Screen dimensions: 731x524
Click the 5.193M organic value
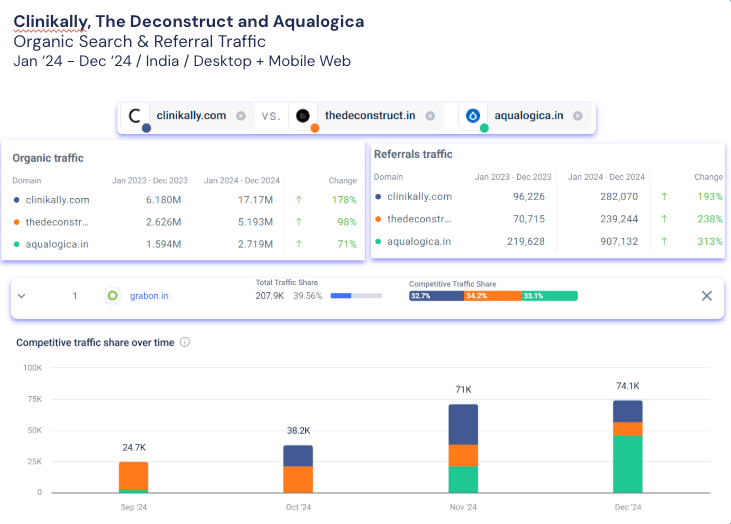pyautogui.click(x=255, y=222)
